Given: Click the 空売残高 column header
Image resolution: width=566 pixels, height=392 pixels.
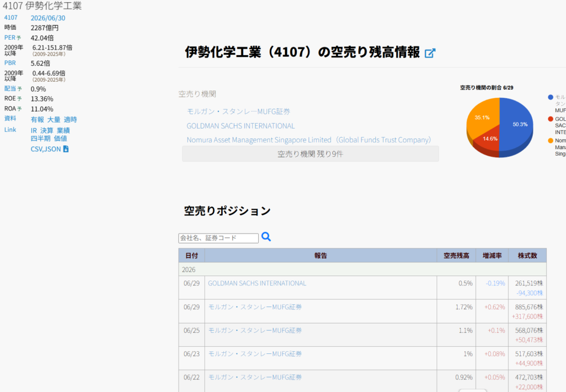Looking at the screenshot, I should click(456, 255).
